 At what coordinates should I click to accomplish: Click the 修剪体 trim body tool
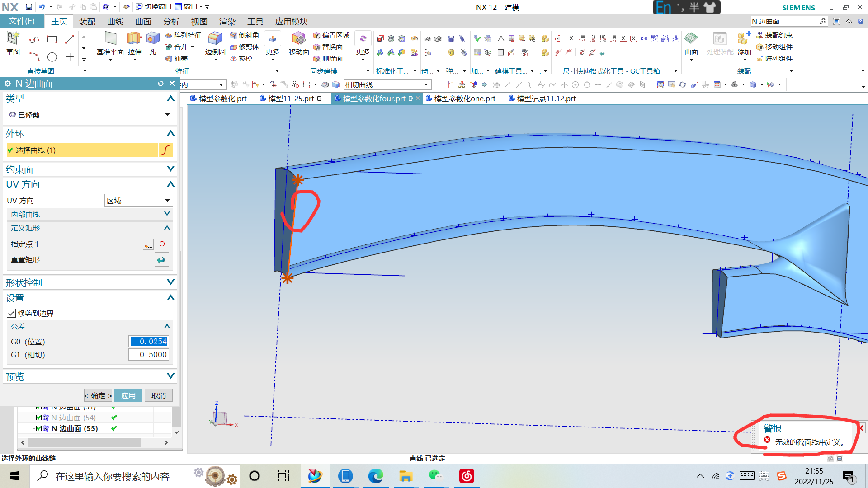pyautogui.click(x=244, y=47)
